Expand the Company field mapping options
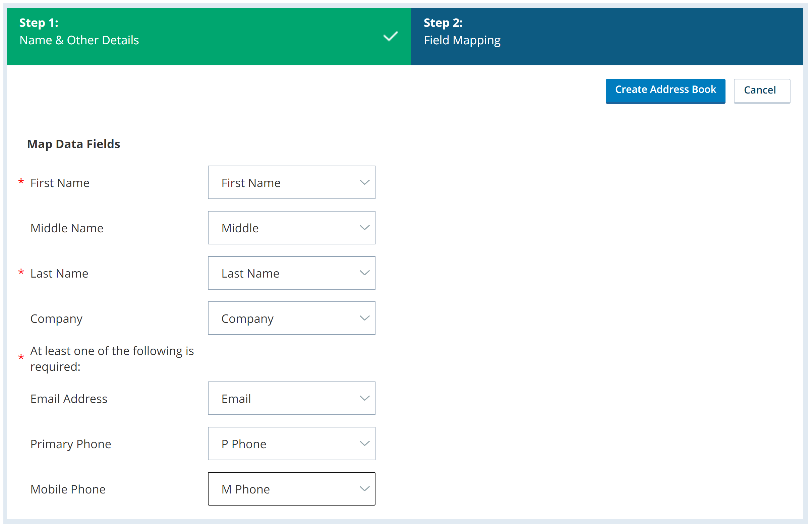 pos(365,318)
